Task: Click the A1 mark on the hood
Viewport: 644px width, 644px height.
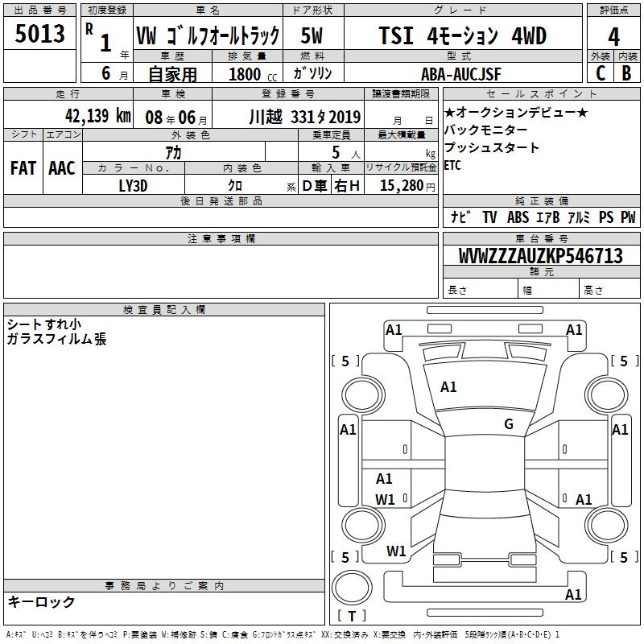Action: 448,387
